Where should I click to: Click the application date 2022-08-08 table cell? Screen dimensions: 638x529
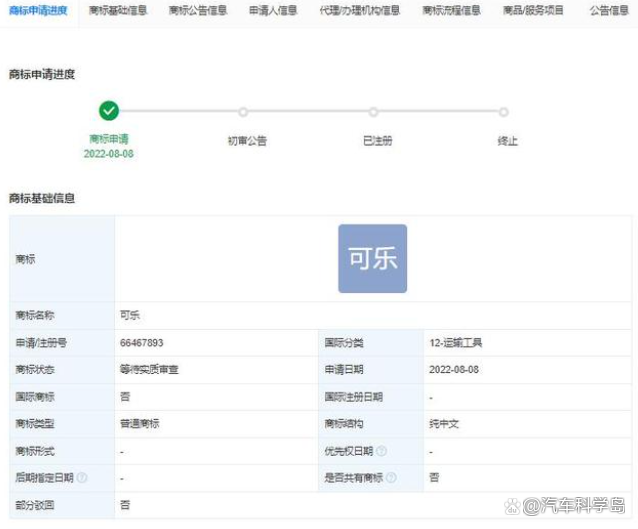click(454, 369)
